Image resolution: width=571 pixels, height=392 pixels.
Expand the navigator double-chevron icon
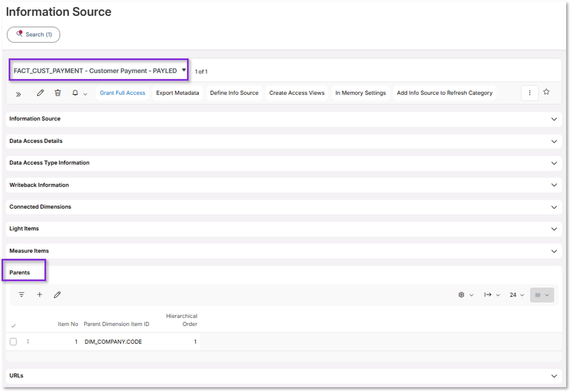coord(18,94)
